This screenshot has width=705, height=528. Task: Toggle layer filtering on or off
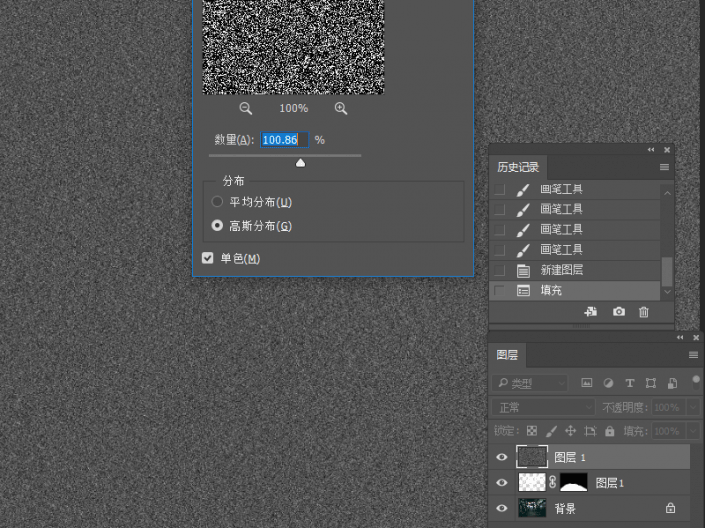tap(696, 382)
